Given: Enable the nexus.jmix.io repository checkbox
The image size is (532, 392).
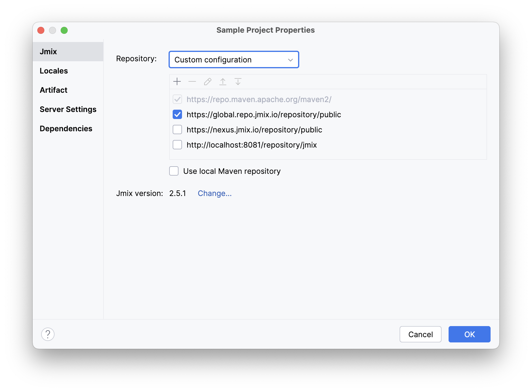Looking at the screenshot, I should pyautogui.click(x=177, y=130).
